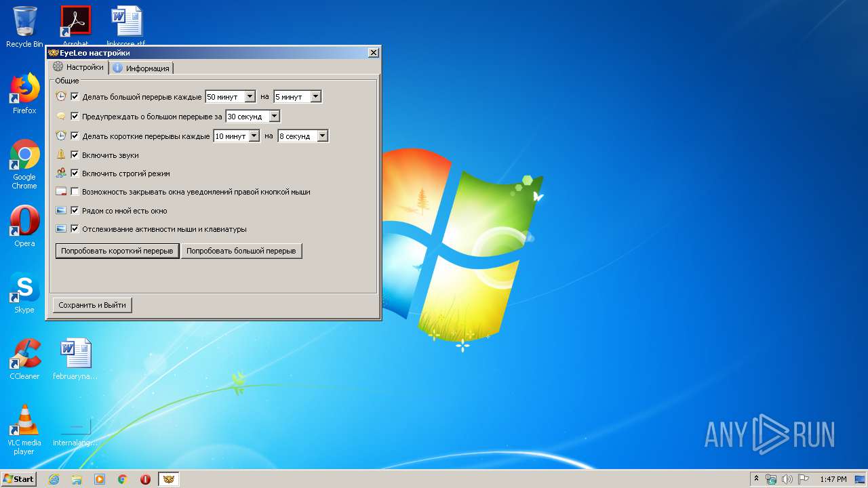Click the Opera icon in the taskbar
The image size is (868, 488).
pyautogui.click(x=145, y=479)
